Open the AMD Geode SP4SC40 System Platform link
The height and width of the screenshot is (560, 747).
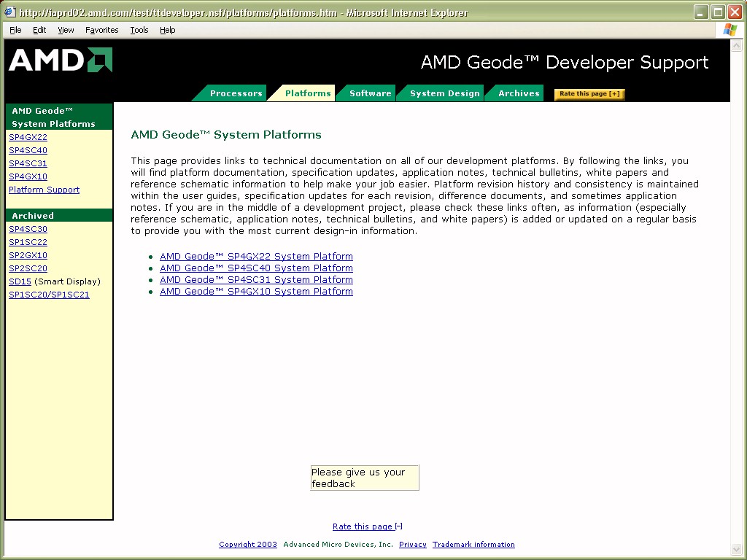click(256, 268)
